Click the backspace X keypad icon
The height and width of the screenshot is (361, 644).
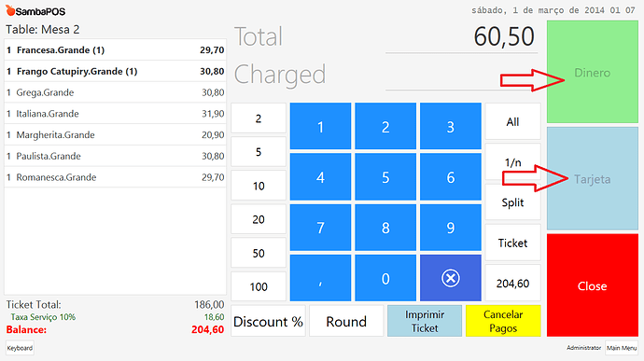pyautogui.click(x=450, y=278)
